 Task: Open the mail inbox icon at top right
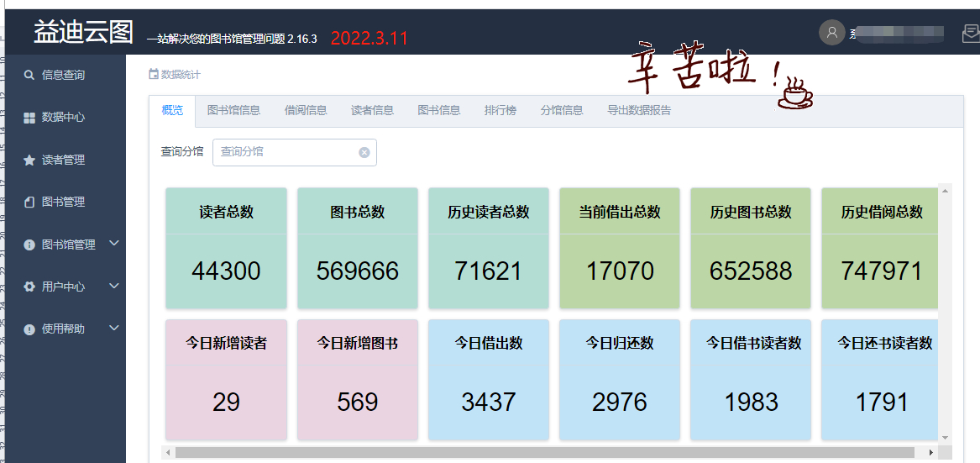pyautogui.click(x=970, y=34)
